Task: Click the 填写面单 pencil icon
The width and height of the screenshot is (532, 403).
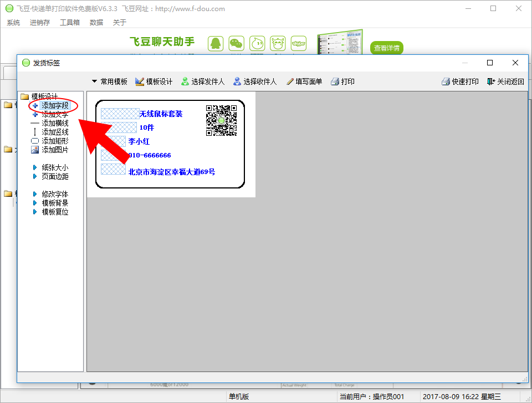Action: pyautogui.click(x=290, y=81)
